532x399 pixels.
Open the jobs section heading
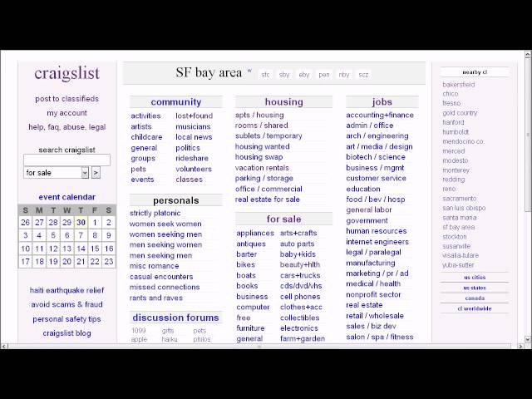click(x=382, y=101)
